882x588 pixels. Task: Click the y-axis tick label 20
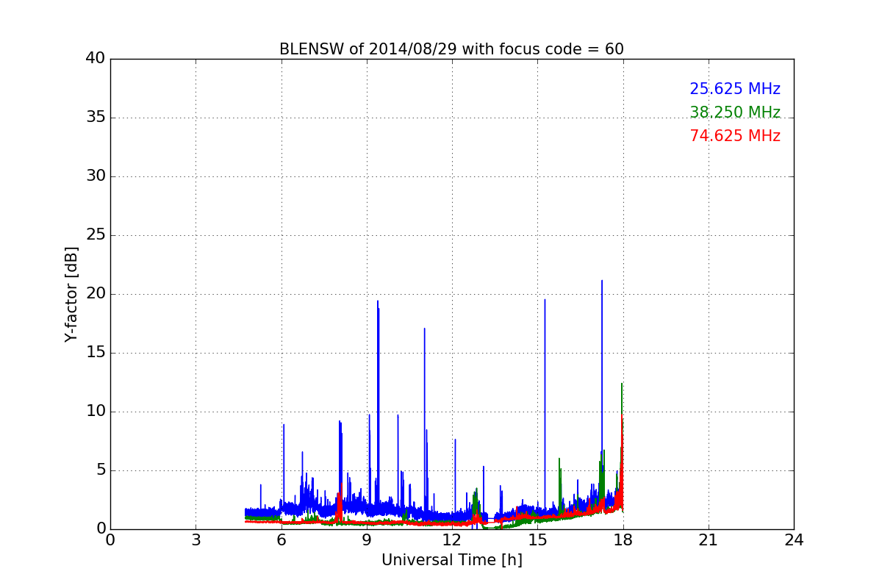(x=96, y=294)
